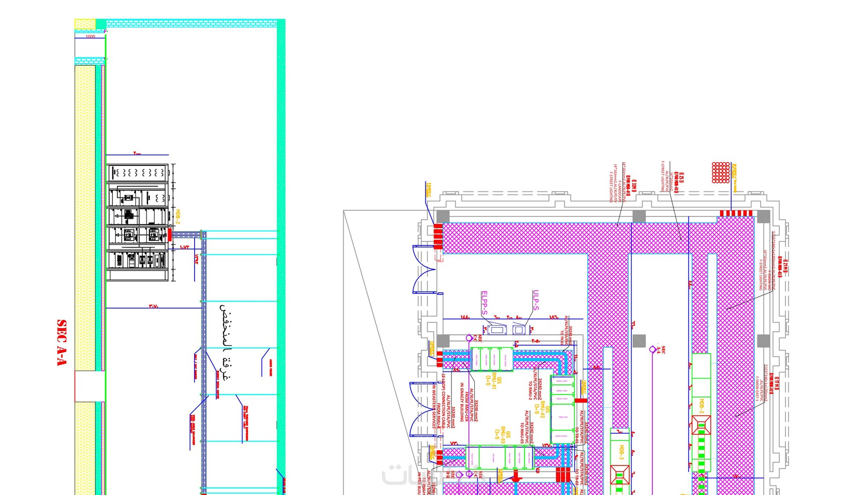The height and width of the screenshot is (495, 868).
Task: Select the Arabic room name "غرفة المنخفض"
Action: pyautogui.click(x=226, y=342)
